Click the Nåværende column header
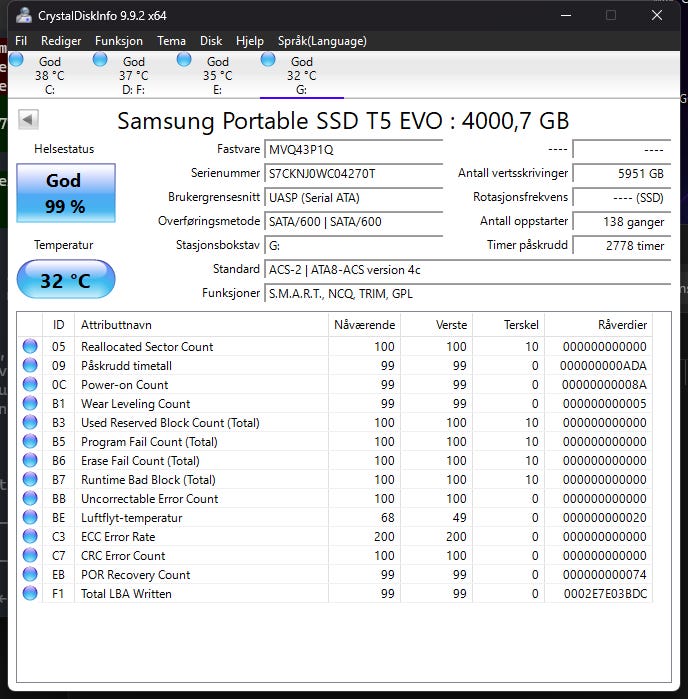The image size is (688, 699). pos(365,325)
